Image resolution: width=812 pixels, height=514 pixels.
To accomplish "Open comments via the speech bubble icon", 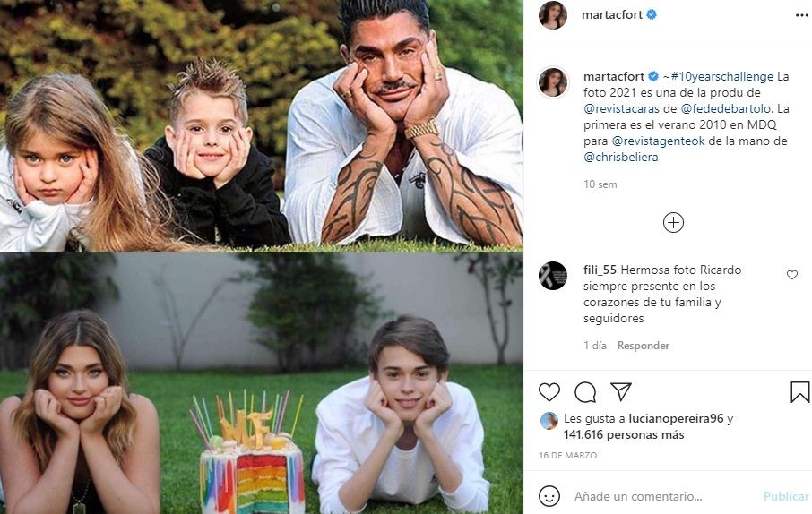I will click(x=585, y=392).
